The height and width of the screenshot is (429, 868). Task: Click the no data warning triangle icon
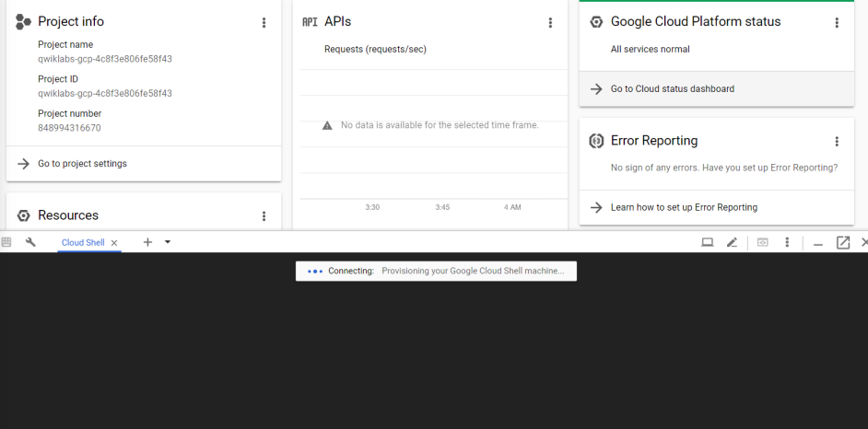click(x=327, y=125)
